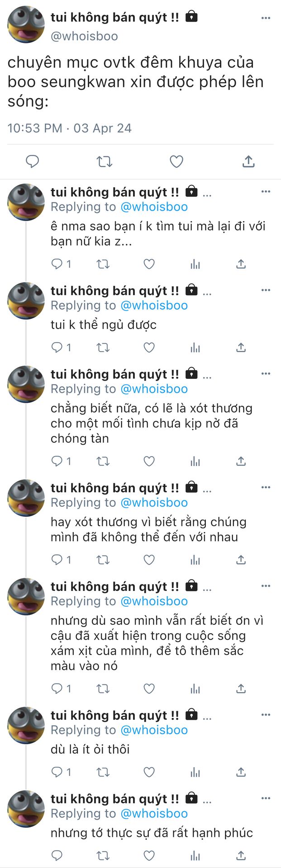Open the @whoisboo handle under the top name

(x=84, y=36)
